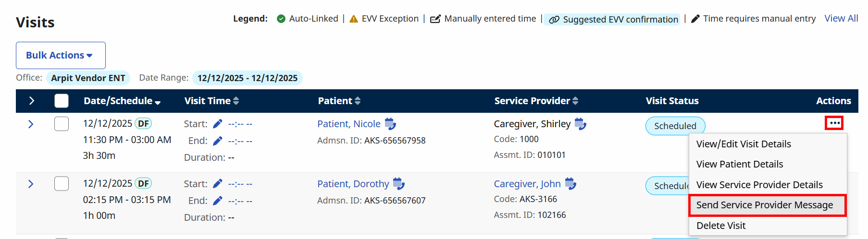
Task: Open the Bulk Actions dropdown
Action: click(61, 55)
